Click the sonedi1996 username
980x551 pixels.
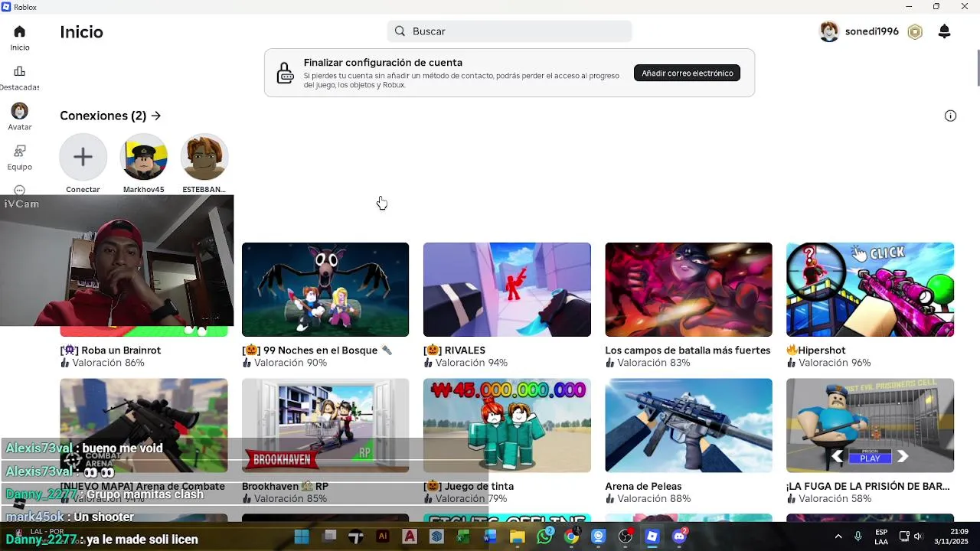point(871,31)
